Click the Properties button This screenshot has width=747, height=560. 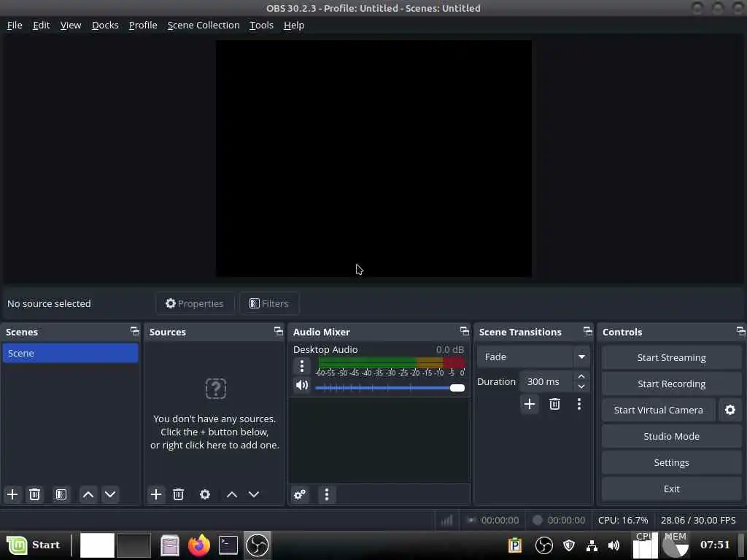pyautogui.click(x=194, y=303)
